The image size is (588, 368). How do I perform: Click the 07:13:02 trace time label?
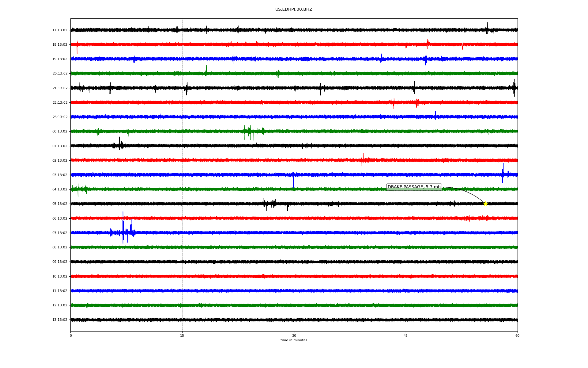[x=60, y=233]
